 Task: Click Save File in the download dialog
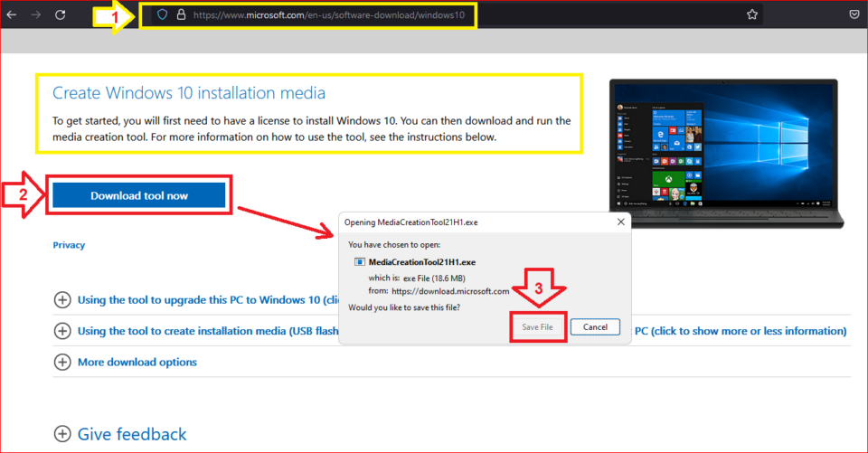(x=537, y=326)
